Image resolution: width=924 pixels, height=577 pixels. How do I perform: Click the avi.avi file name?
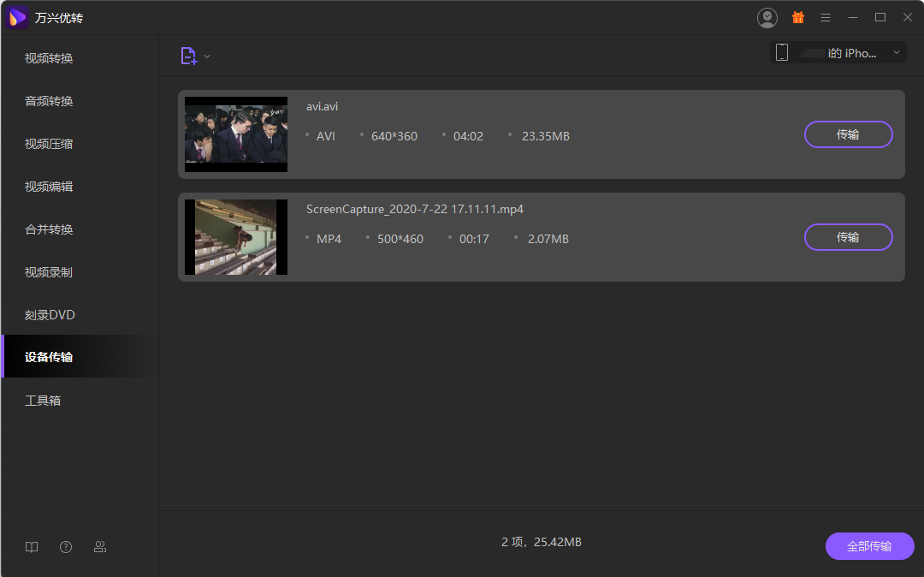[322, 107]
